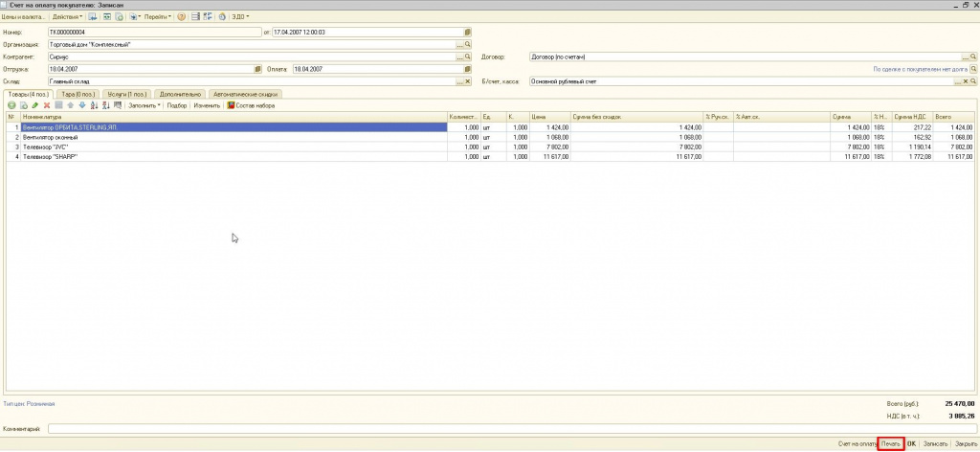Click the clock icon in the top toolbar
The image size is (980, 452).
[222, 17]
